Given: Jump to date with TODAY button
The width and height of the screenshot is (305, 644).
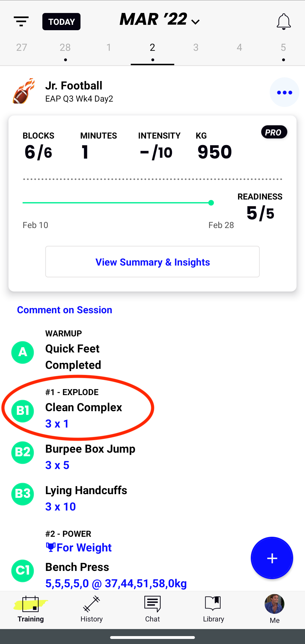Looking at the screenshot, I should click(x=61, y=22).
